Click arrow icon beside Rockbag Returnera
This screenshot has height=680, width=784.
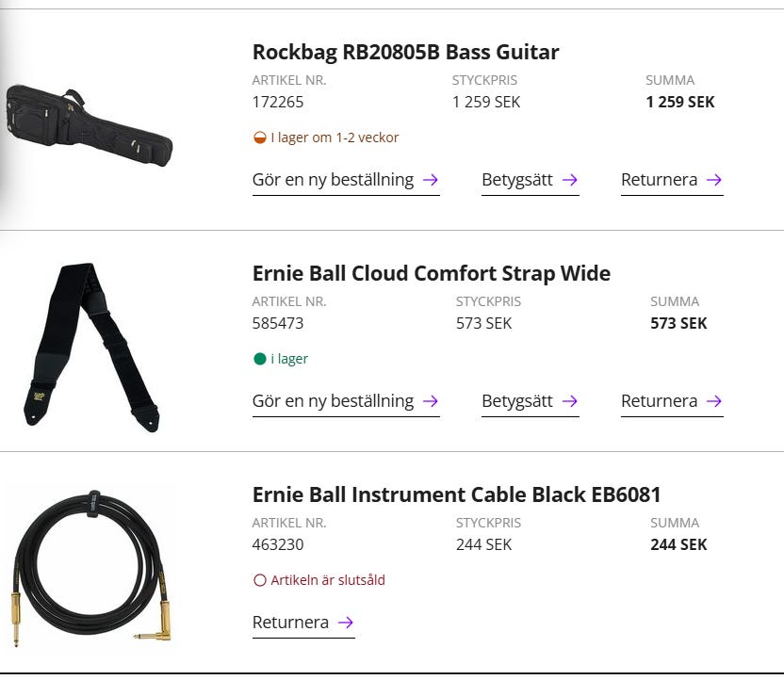[713, 180]
